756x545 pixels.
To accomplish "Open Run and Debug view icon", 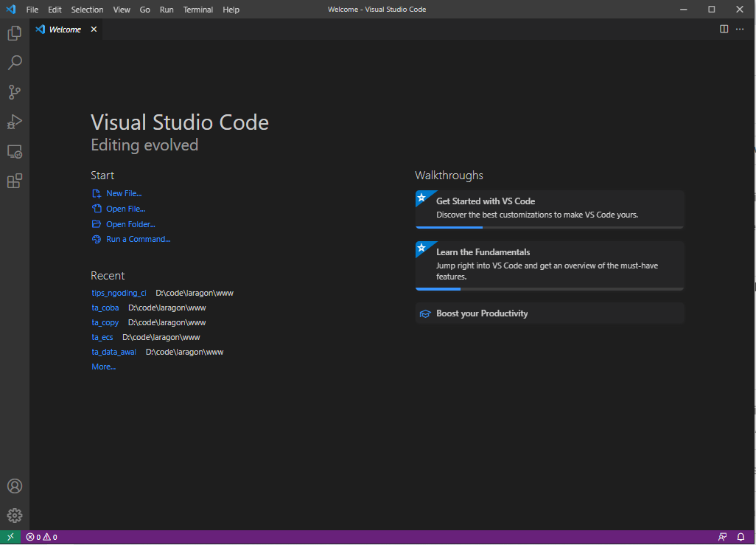I will pyautogui.click(x=15, y=122).
